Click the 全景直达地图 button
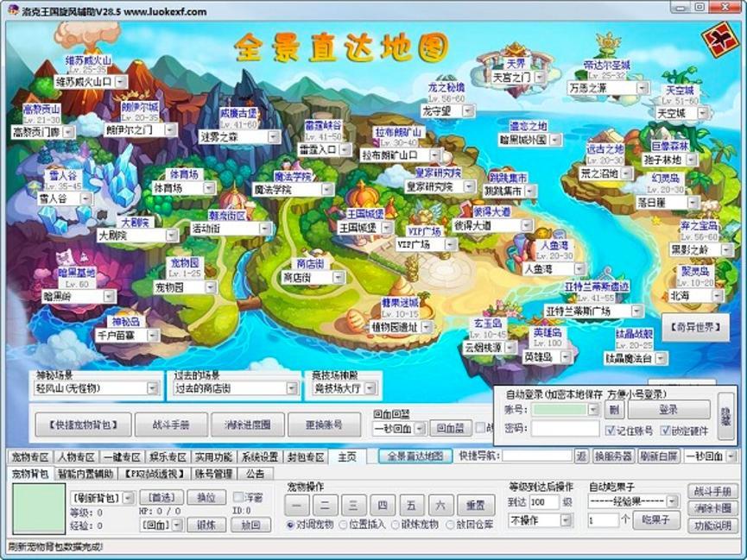Viewport: 747px width, 560px height. pos(415,456)
